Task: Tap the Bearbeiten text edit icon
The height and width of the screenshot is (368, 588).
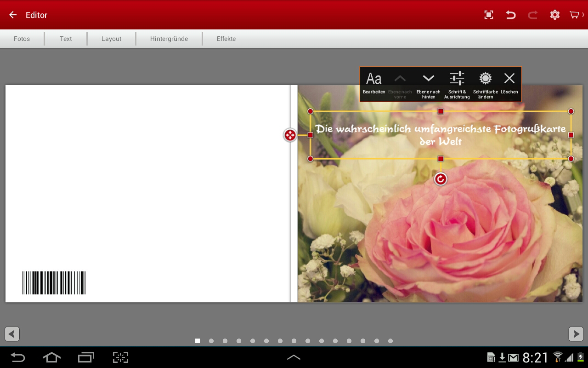Action: point(373,83)
